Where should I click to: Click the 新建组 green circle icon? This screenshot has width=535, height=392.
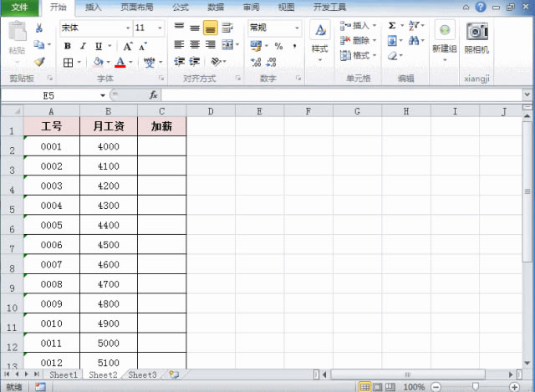pos(445,30)
